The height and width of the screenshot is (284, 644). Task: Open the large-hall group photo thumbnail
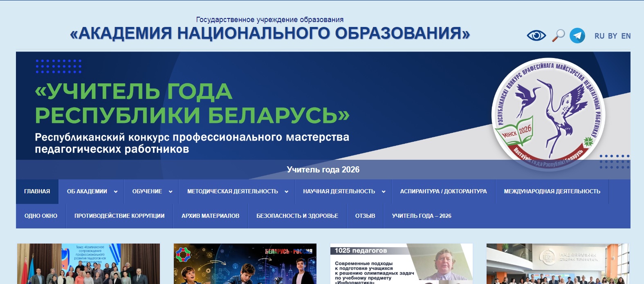coord(558,264)
